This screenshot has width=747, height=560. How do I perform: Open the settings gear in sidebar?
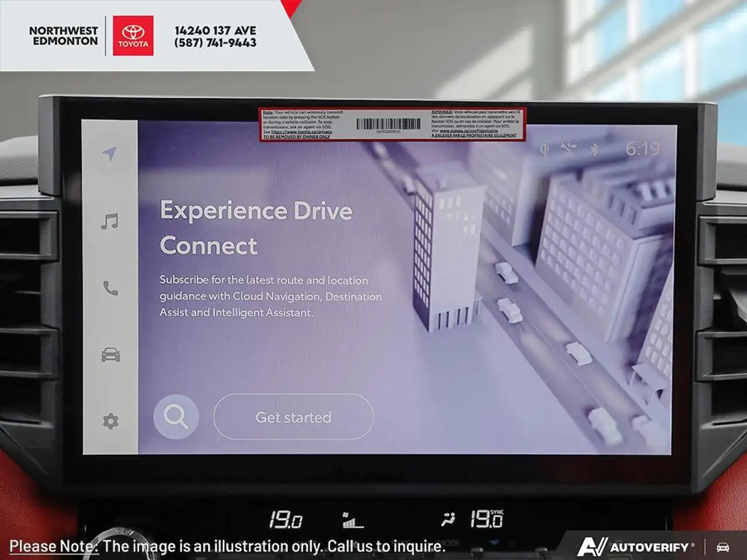(x=110, y=421)
